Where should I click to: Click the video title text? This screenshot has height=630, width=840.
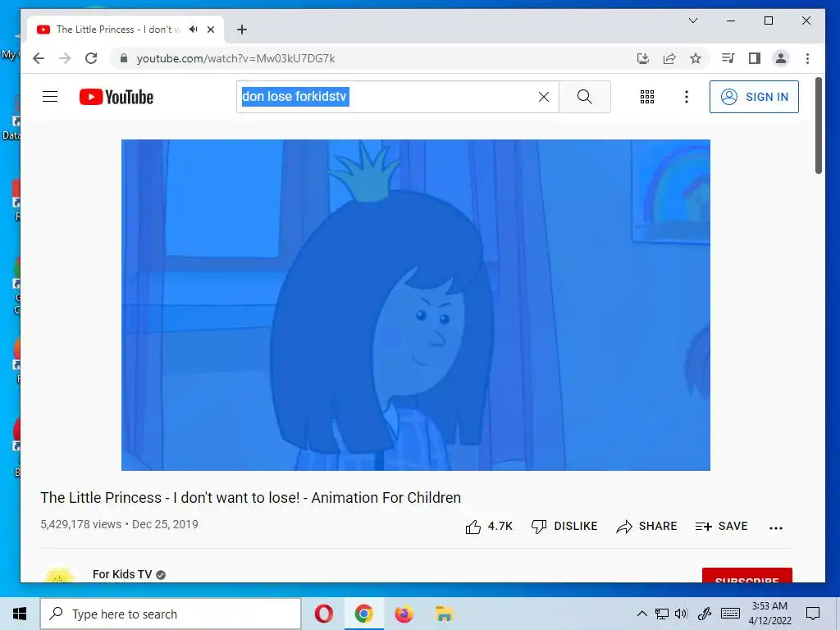251,498
